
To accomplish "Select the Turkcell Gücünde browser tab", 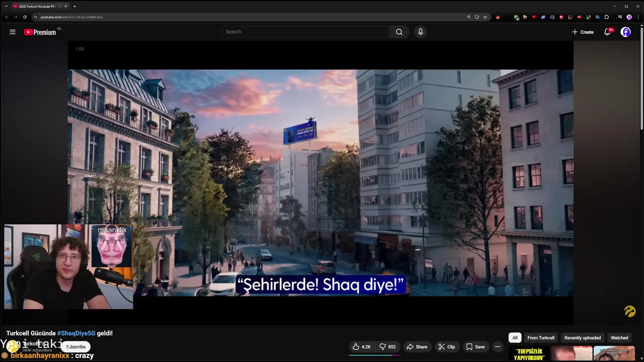I will (39, 6).
